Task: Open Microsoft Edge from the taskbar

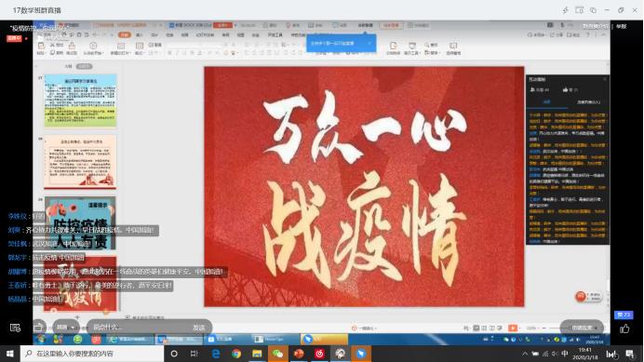Action: [216, 354]
